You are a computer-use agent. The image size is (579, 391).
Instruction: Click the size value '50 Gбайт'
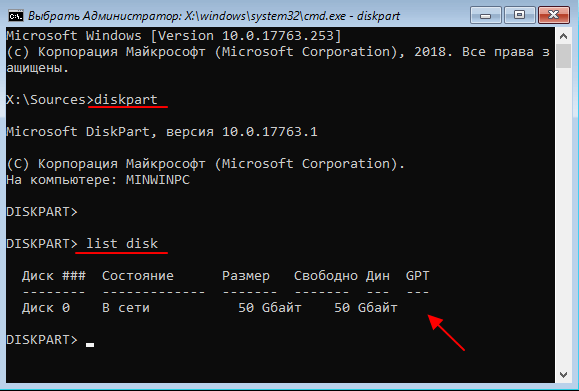click(270, 308)
